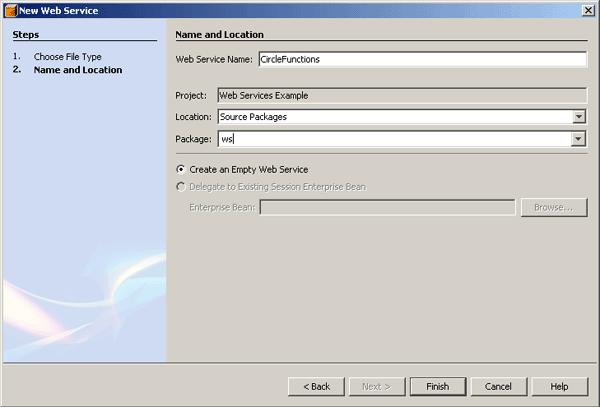Click the Next > button

(377, 387)
